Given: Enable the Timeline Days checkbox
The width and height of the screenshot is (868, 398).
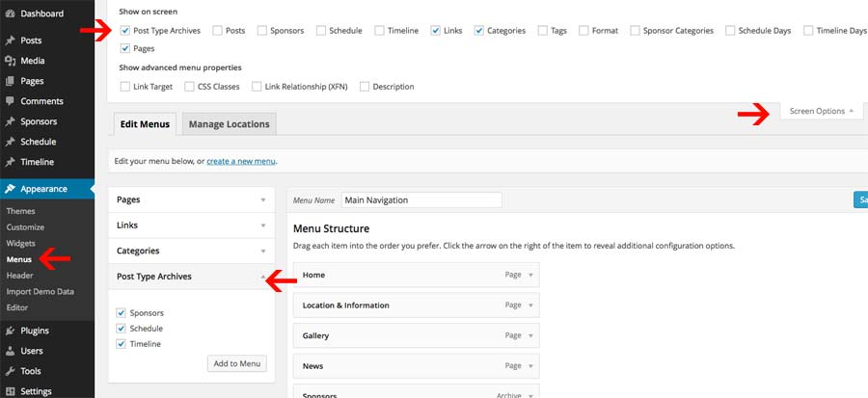Looking at the screenshot, I should click(x=809, y=31).
